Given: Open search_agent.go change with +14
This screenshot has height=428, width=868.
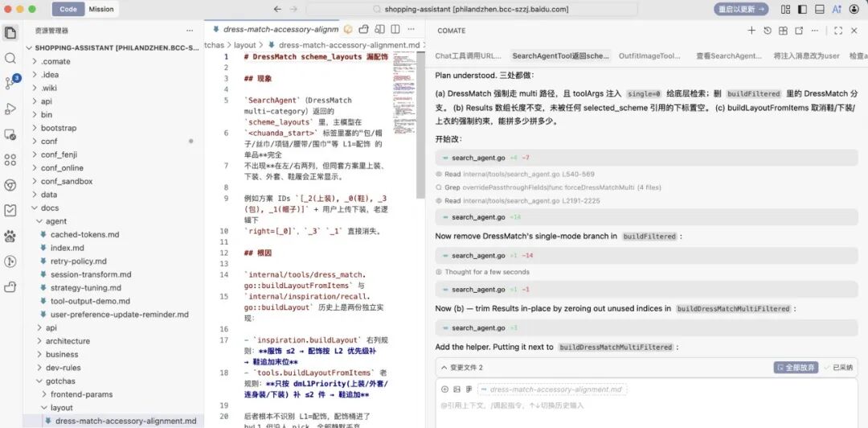Looking at the screenshot, I should click(646, 217).
